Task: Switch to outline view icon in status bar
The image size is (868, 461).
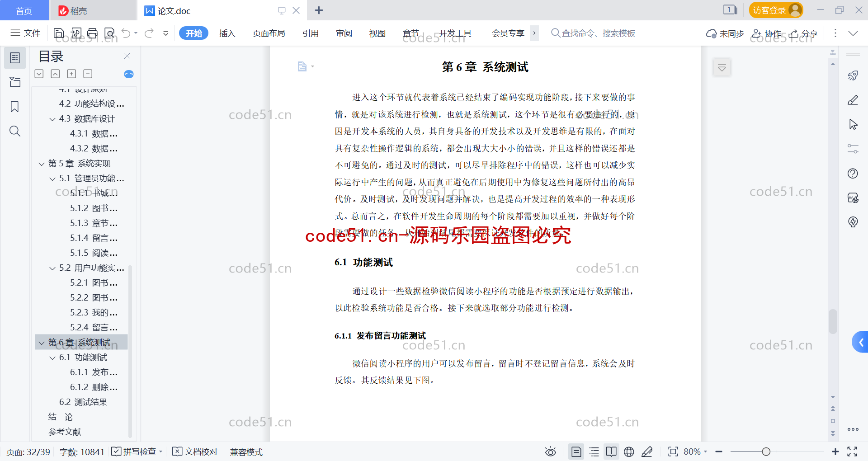Action: click(x=594, y=452)
